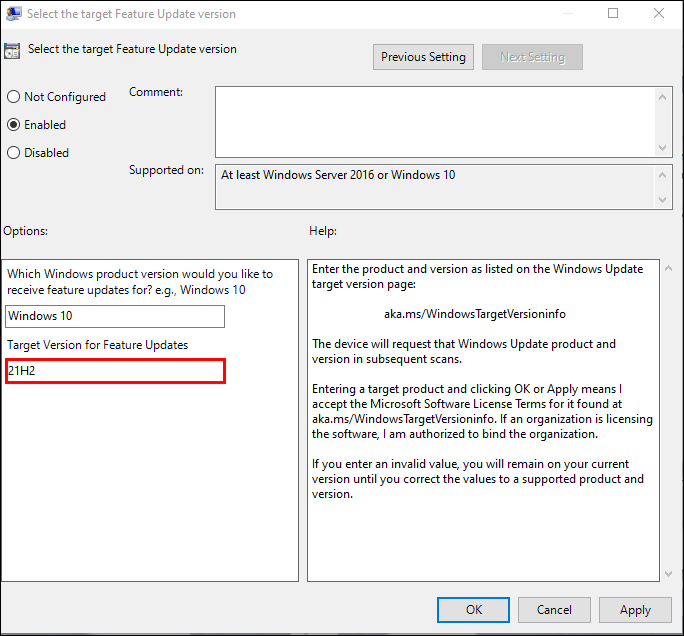684x636 pixels.
Task: Click the policy icon in the title bar
Action: coord(13,14)
